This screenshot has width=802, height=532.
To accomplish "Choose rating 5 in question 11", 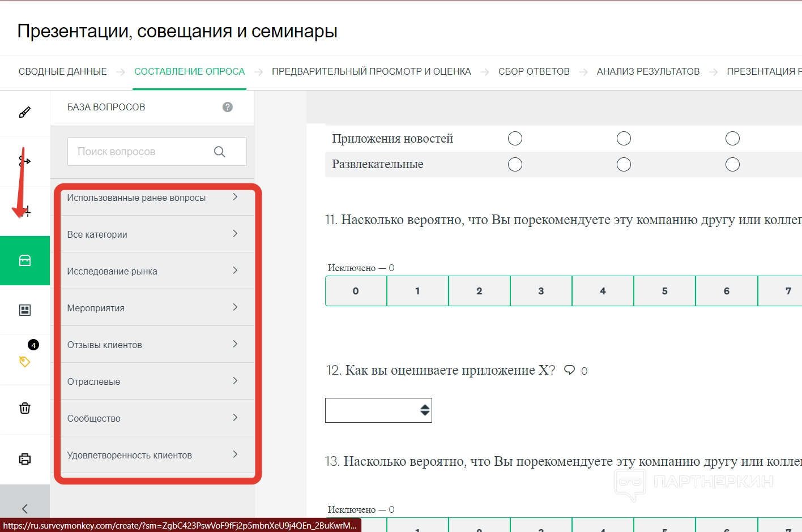I will tap(664, 291).
